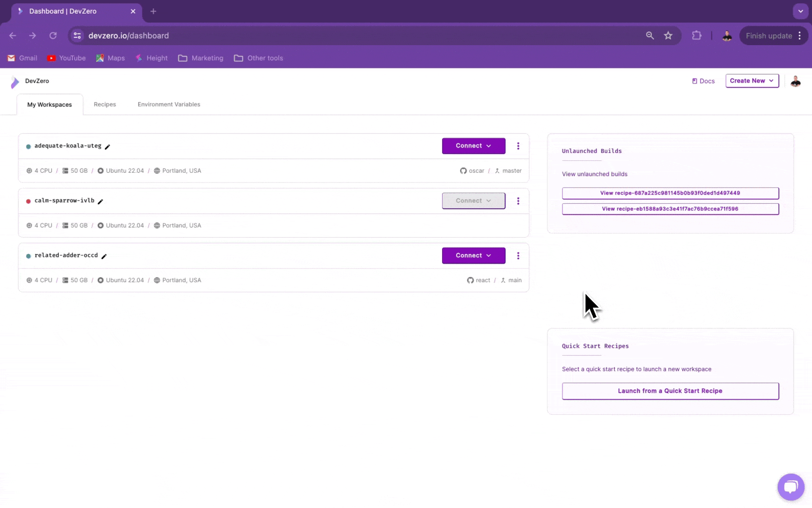Open the kebab menu for calm-sparrow-ivlb
The height and width of the screenshot is (508, 812).
point(518,201)
